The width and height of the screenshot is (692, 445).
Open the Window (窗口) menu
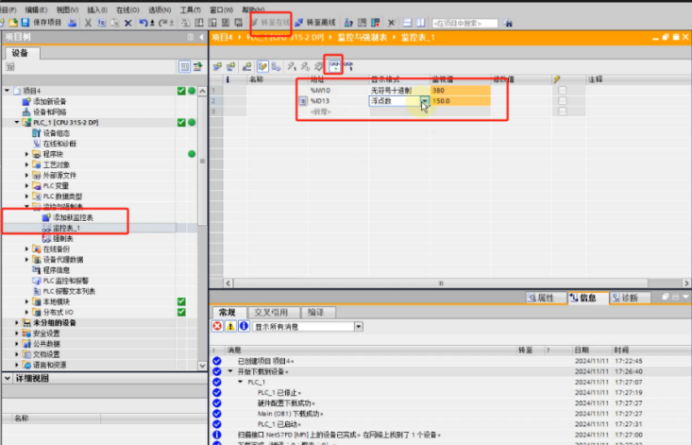(221, 9)
